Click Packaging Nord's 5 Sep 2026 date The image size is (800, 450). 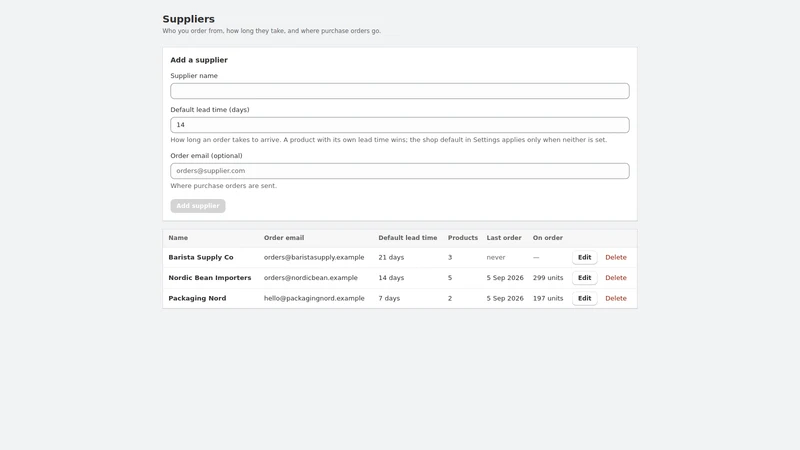click(505, 298)
